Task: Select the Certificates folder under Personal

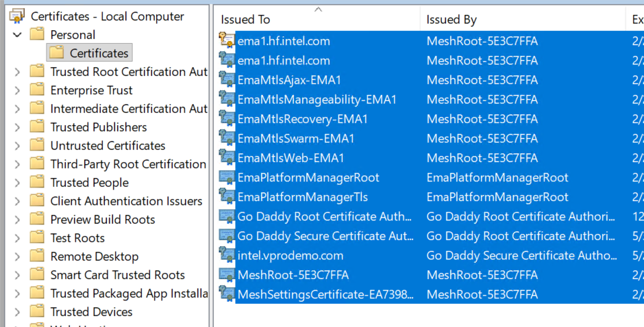Action: pos(99,53)
